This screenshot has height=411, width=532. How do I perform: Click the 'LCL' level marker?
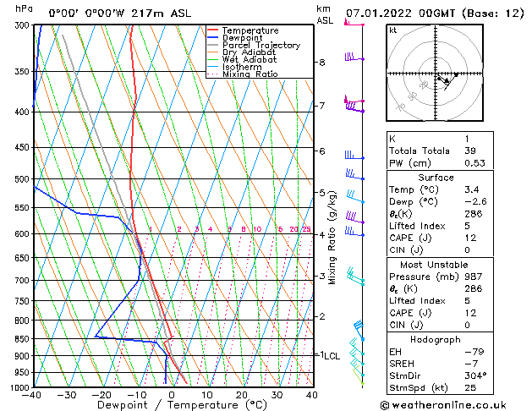(x=332, y=356)
